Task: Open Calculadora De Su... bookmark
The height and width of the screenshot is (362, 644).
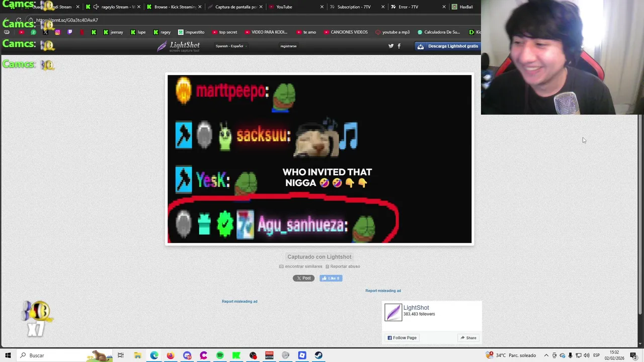Action: pyautogui.click(x=438, y=32)
